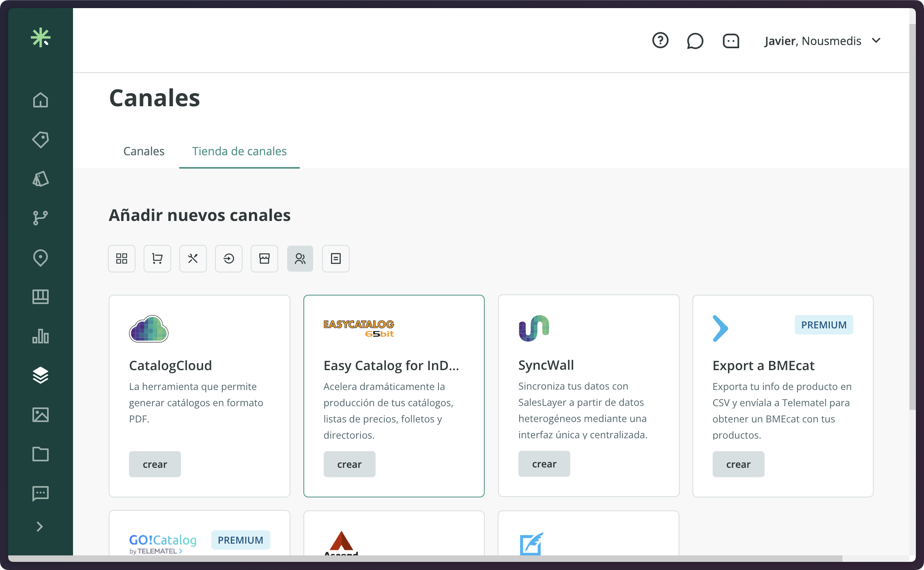Viewport: 924px width, 570px height.
Task: Toggle the tools category filter
Action: (193, 259)
